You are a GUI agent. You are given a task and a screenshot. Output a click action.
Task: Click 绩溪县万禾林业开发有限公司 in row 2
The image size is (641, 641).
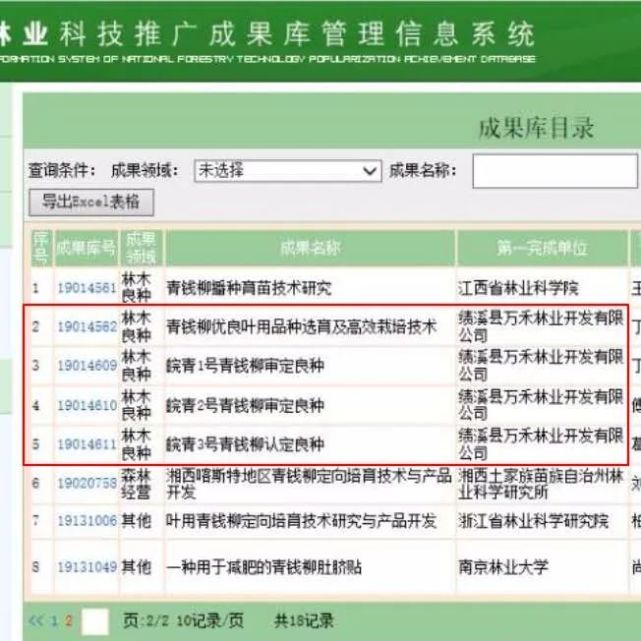pyautogui.click(x=541, y=327)
